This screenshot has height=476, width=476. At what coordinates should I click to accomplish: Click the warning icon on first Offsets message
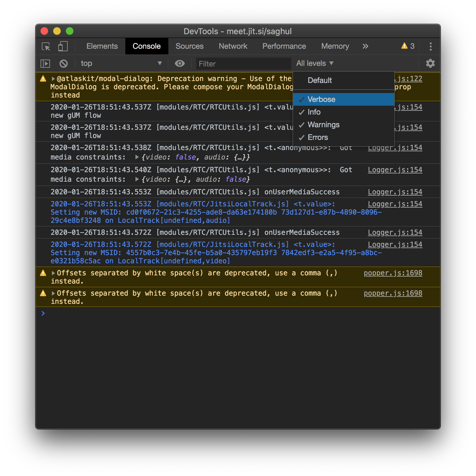[43, 273]
